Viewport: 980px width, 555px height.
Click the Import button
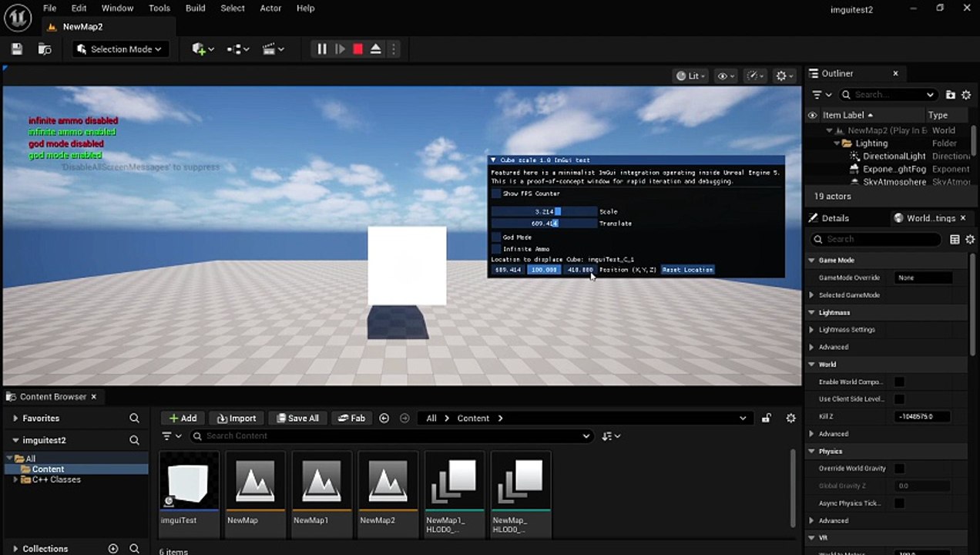237,419
